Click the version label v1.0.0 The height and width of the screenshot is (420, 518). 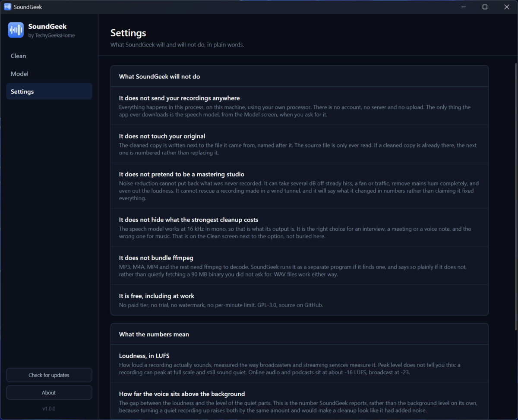tap(49, 408)
